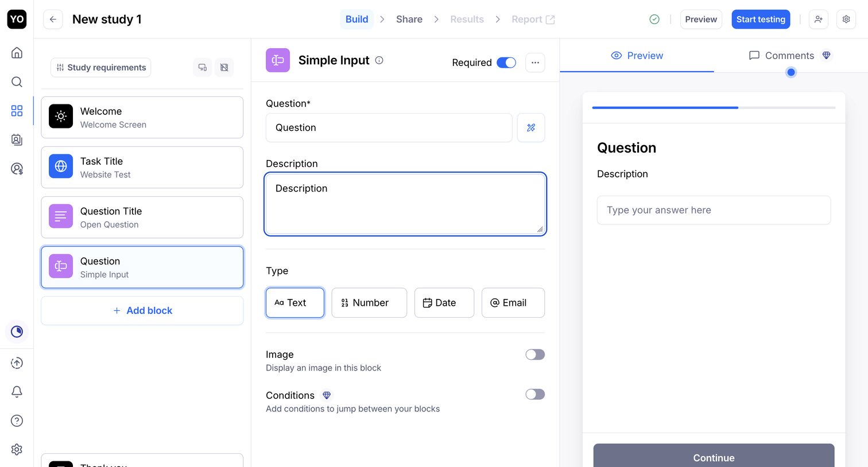Open the three-dot more options menu
868x467 pixels.
[535, 63]
